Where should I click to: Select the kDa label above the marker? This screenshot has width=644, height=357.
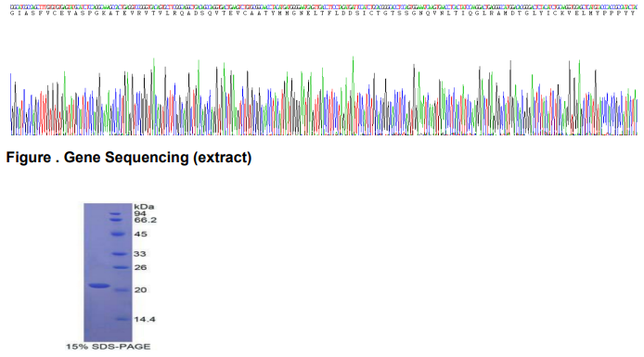144,207
